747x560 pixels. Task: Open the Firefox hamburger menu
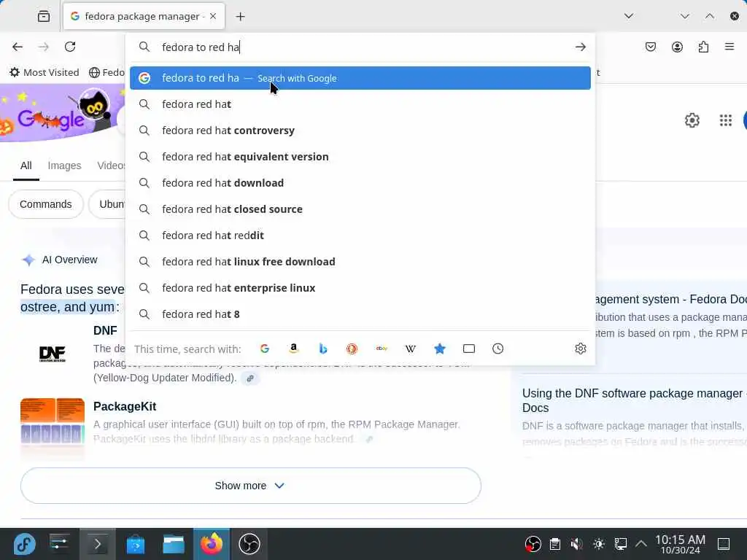[729, 47]
